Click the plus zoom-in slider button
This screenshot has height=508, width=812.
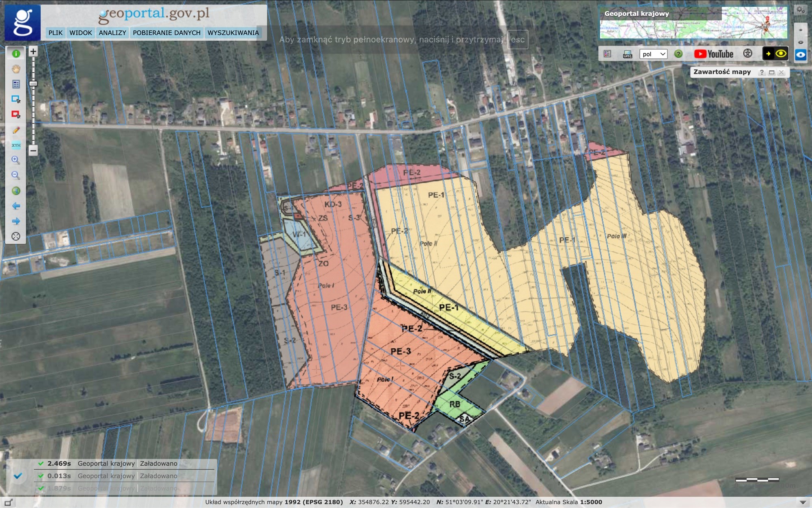pyautogui.click(x=33, y=52)
